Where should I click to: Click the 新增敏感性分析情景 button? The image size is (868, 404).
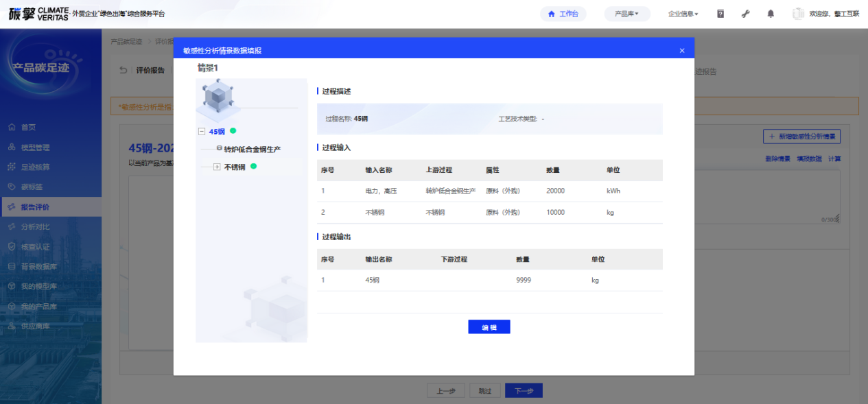(801, 136)
